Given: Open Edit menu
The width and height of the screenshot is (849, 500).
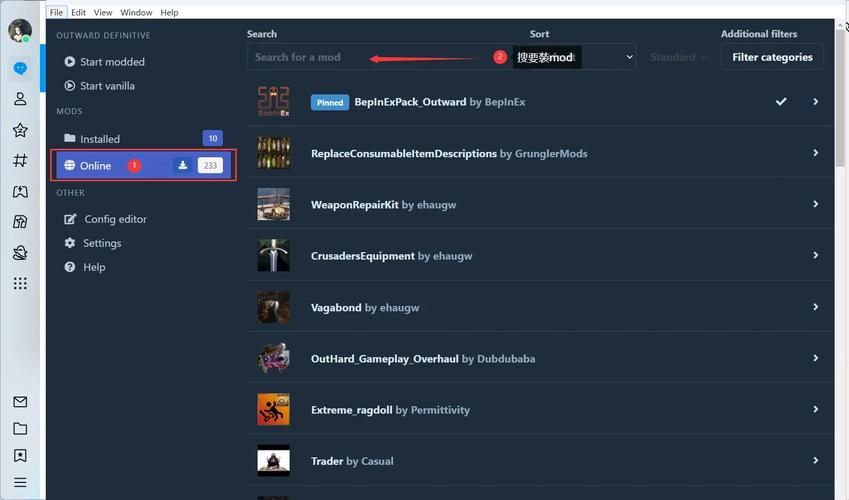Looking at the screenshot, I should 79,12.
